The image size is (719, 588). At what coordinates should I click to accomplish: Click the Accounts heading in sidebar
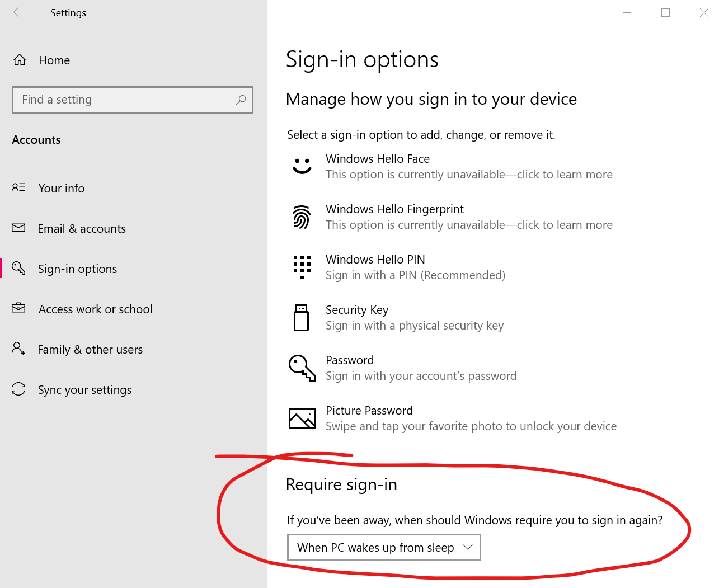coord(36,140)
